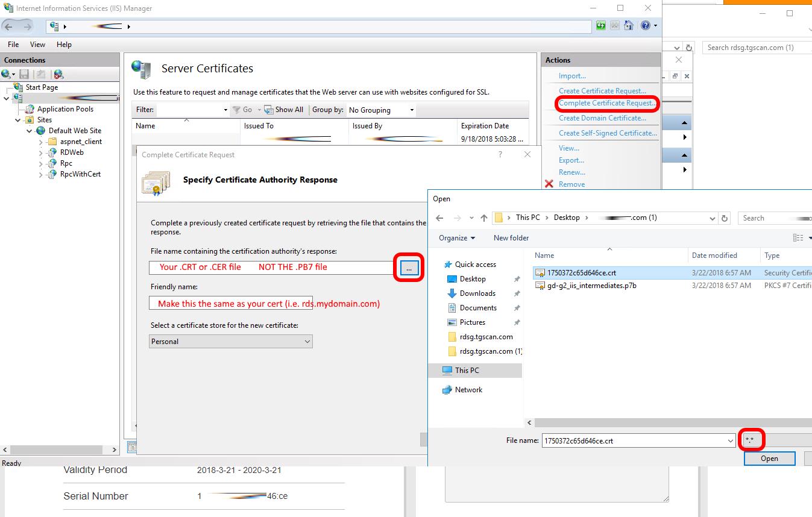This screenshot has height=517, width=812.
Task: Click the Disconnect server icon in Connections toolbar
Action: pos(57,74)
